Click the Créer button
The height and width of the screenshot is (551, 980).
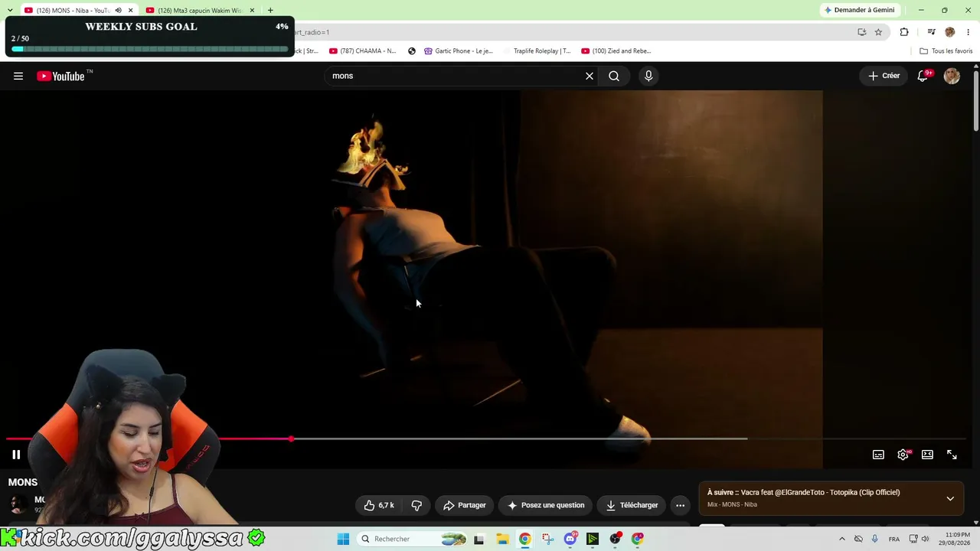pos(884,76)
